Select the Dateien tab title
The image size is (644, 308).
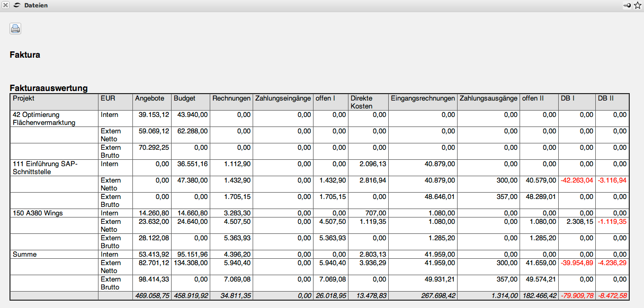[35, 5]
